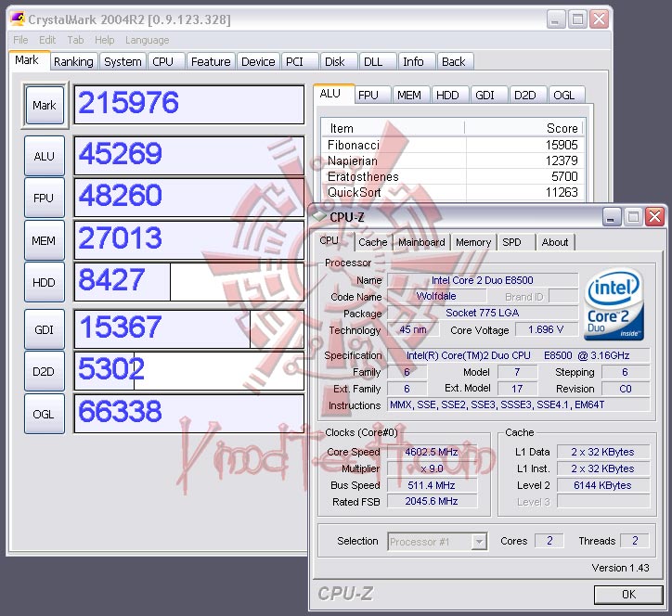Open the Mainboard tab in CPU-Z
The width and height of the screenshot is (672, 616).
[421, 242]
